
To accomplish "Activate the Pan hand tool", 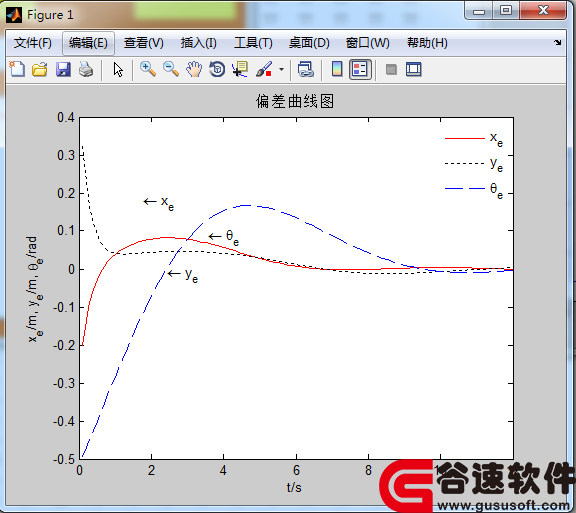I will [x=194, y=69].
